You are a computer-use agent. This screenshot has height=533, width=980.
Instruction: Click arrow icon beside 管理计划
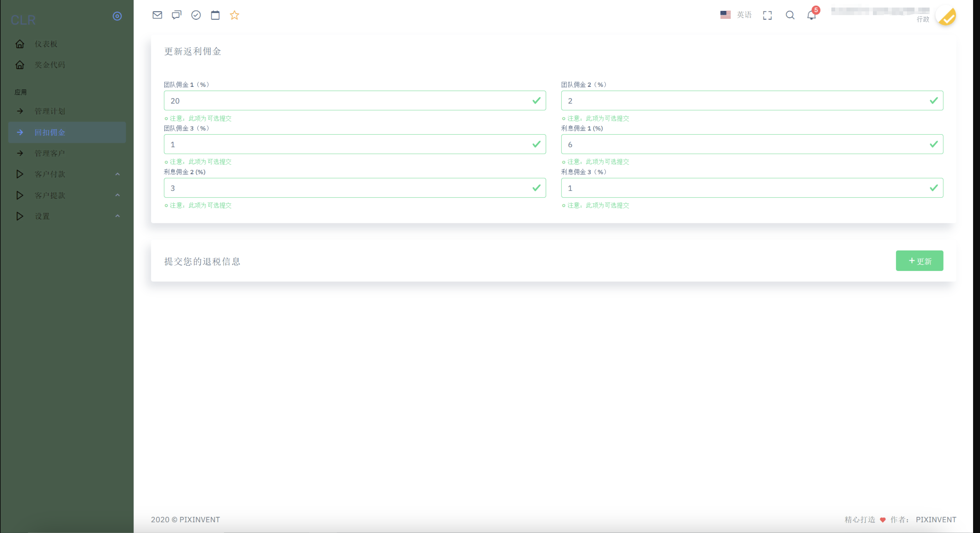point(20,111)
